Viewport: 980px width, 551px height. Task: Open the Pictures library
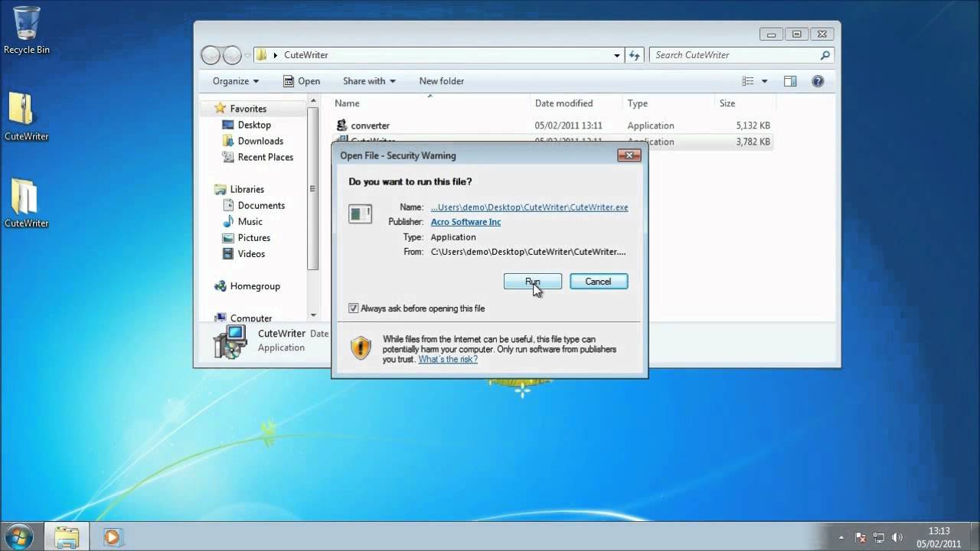[x=254, y=237]
